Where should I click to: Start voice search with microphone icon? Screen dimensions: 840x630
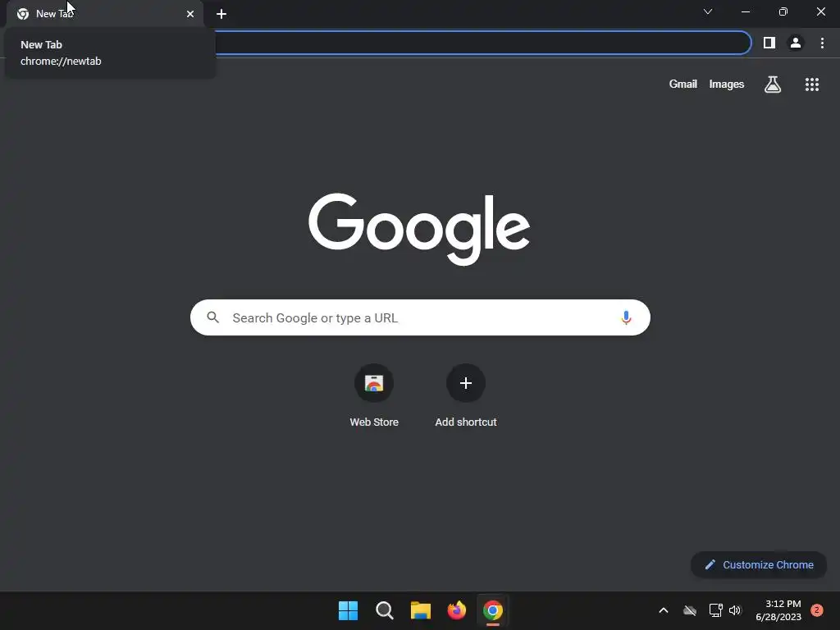(x=626, y=317)
